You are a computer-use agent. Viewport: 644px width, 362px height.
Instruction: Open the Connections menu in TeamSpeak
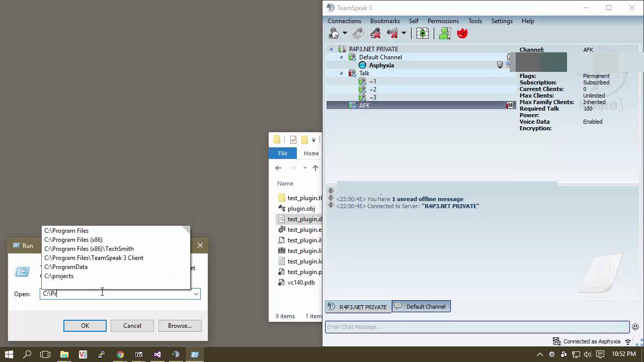344,21
